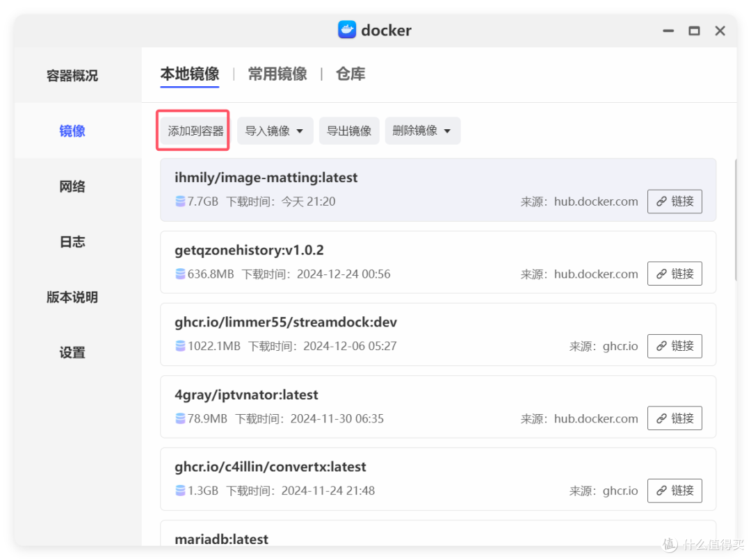This screenshot has width=751, height=560.
Task: Click download time 2024-11-30 06:35
Action: [337, 419]
